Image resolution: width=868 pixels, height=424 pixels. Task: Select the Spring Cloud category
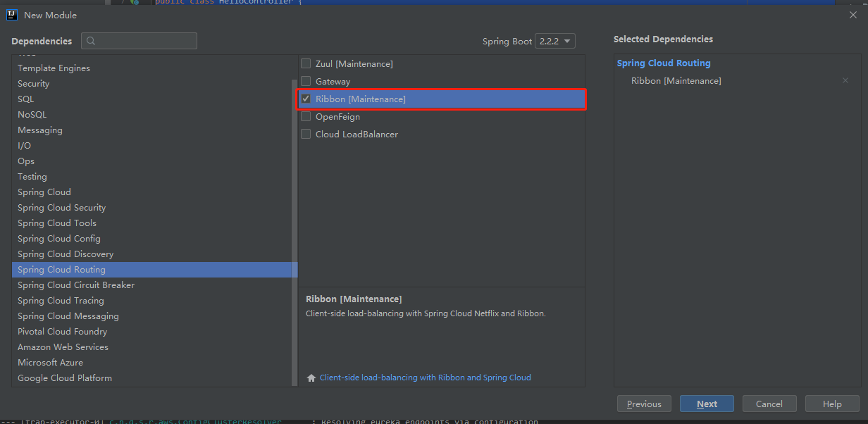151,192
